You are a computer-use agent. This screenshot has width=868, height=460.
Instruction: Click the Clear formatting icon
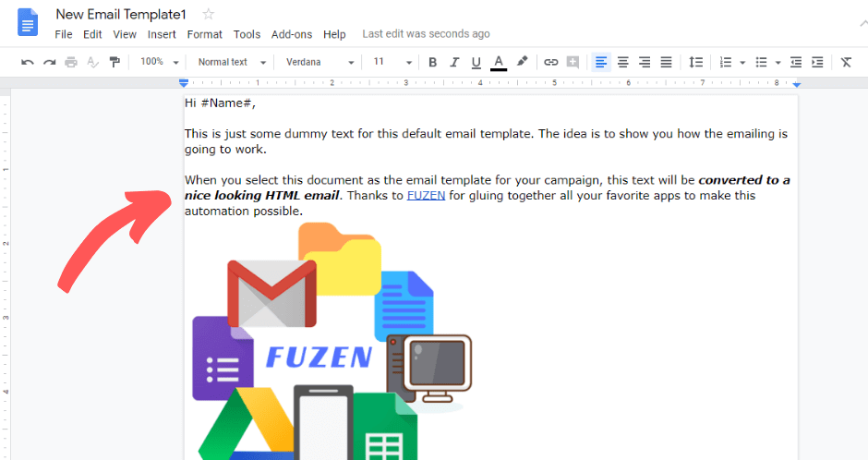(x=847, y=62)
